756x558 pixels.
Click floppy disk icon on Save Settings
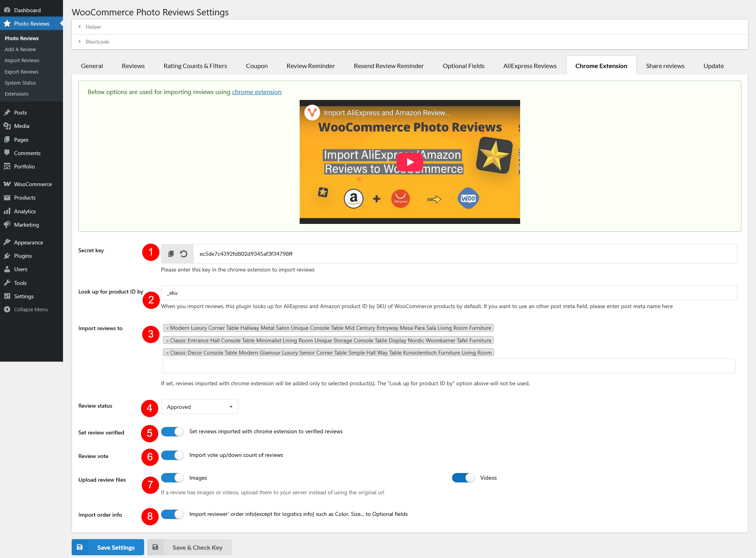tap(80, 547)
